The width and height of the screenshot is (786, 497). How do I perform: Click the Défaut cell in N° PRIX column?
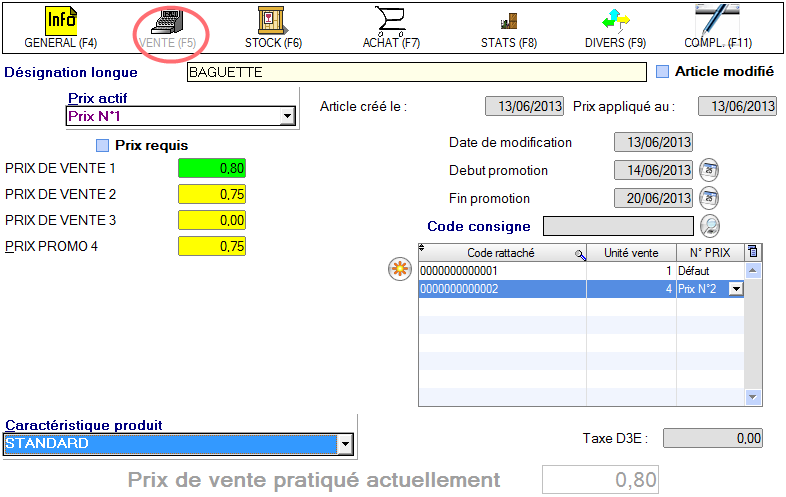click(x=710, y=271)
